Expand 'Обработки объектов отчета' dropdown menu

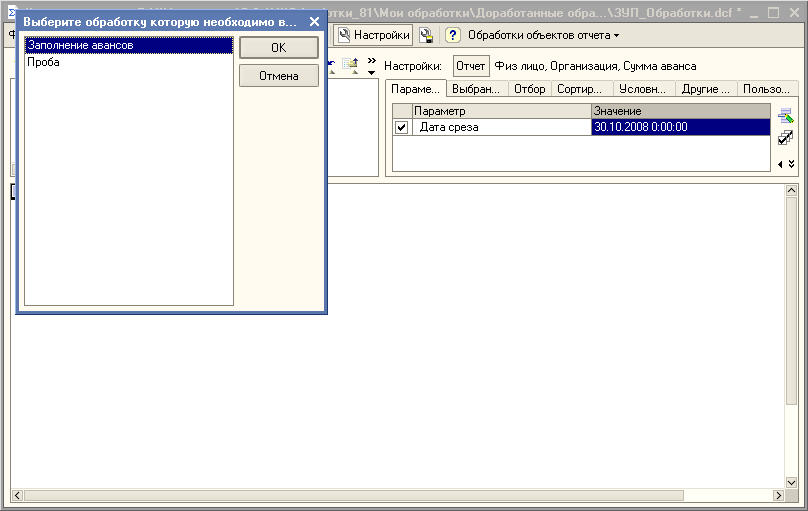544,35
